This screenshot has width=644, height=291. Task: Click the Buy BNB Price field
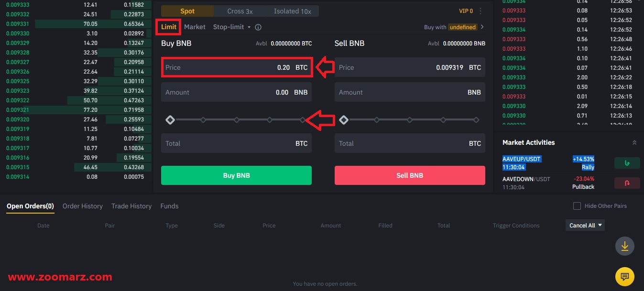click(x=236, y=67)
